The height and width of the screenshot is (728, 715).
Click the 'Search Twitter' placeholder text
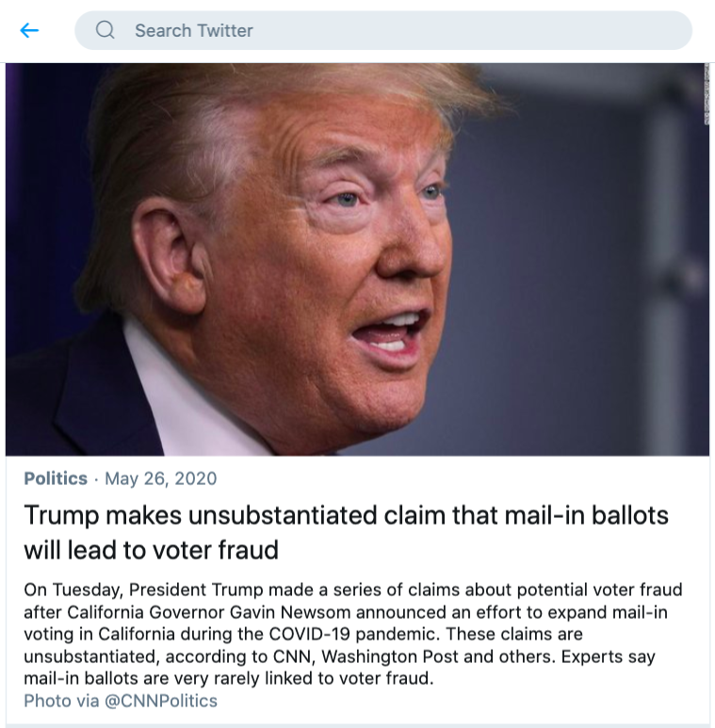194,30
